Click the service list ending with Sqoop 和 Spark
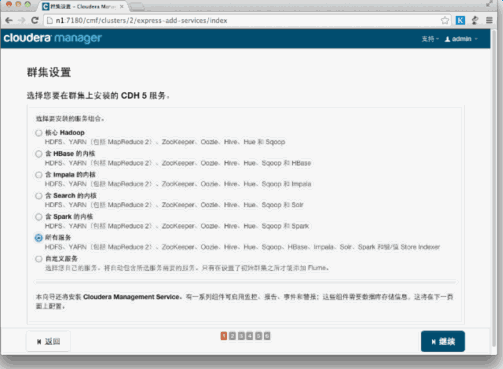This screenshot has width=503, height=369. pyautogui.click(x=177, y=226)
